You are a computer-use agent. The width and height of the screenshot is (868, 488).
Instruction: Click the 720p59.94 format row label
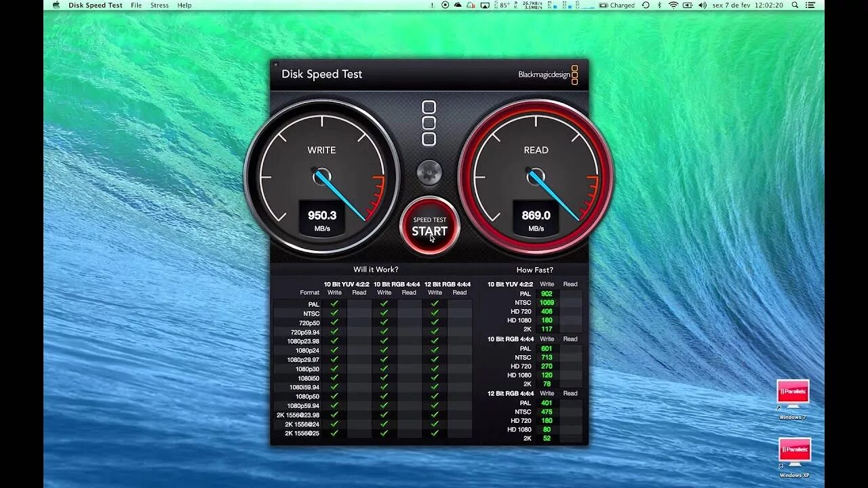[304, 332]
